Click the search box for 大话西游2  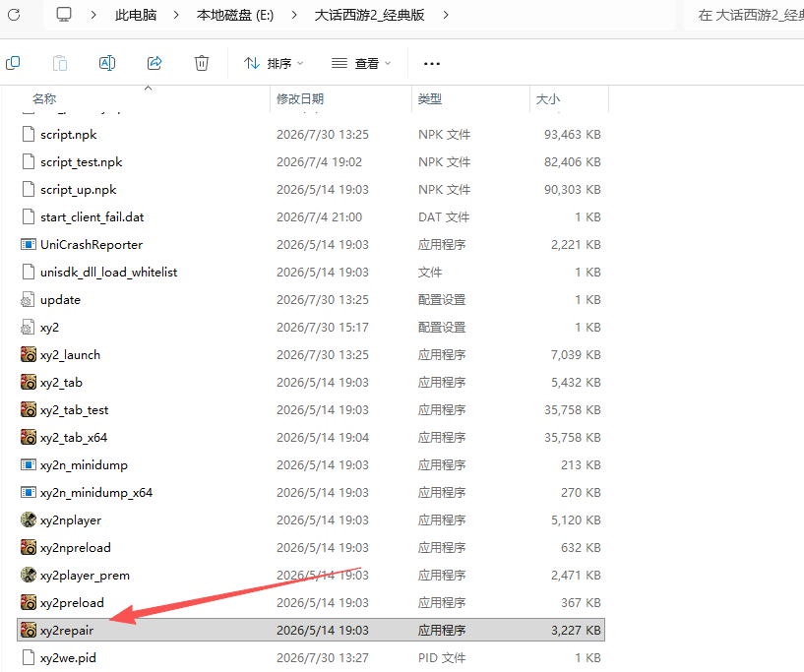click(x=745, y=15)
